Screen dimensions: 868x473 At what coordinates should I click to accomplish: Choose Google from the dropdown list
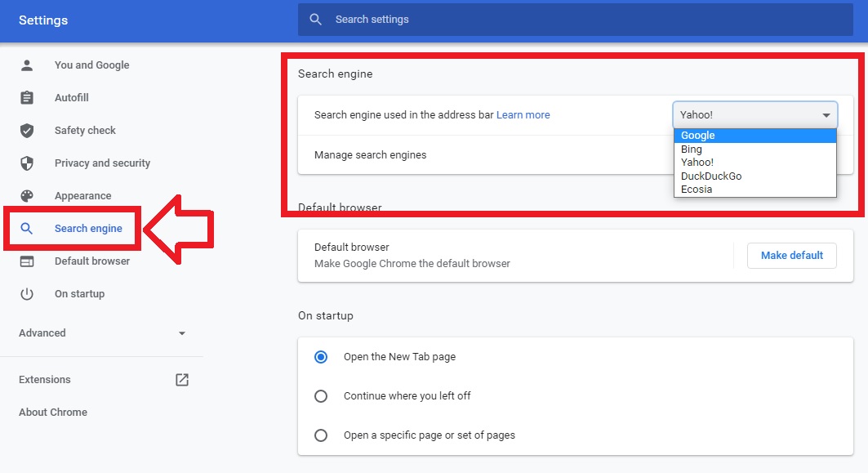click(x=755, y=135)
